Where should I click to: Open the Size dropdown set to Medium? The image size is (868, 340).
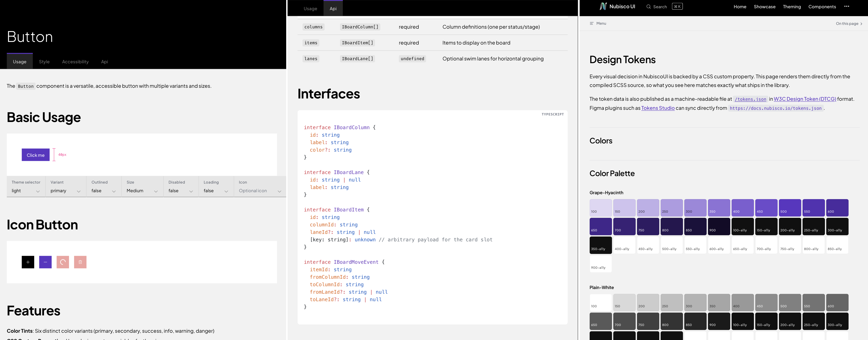point(142,187)
